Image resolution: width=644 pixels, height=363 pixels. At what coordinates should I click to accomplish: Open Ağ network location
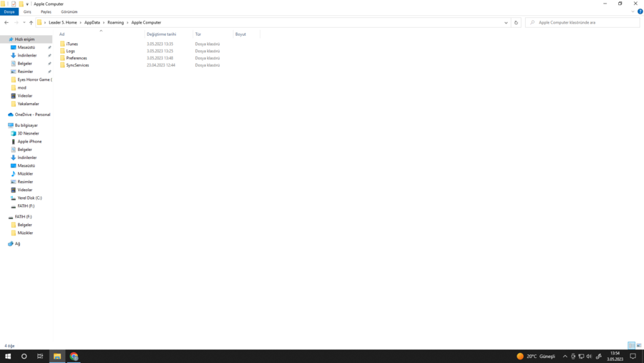(x=17, y=243)
